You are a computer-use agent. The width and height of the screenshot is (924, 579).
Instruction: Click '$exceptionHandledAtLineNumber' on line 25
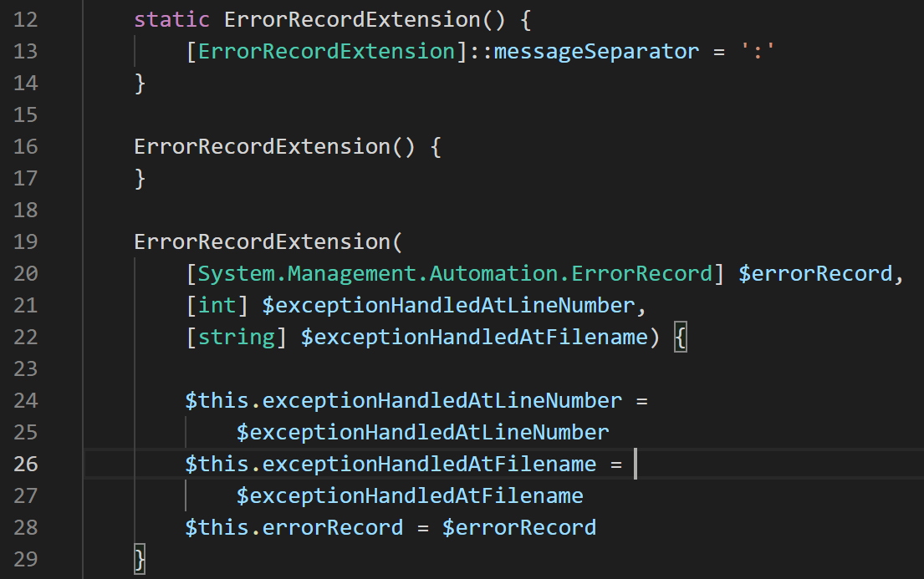pos(422,433)
